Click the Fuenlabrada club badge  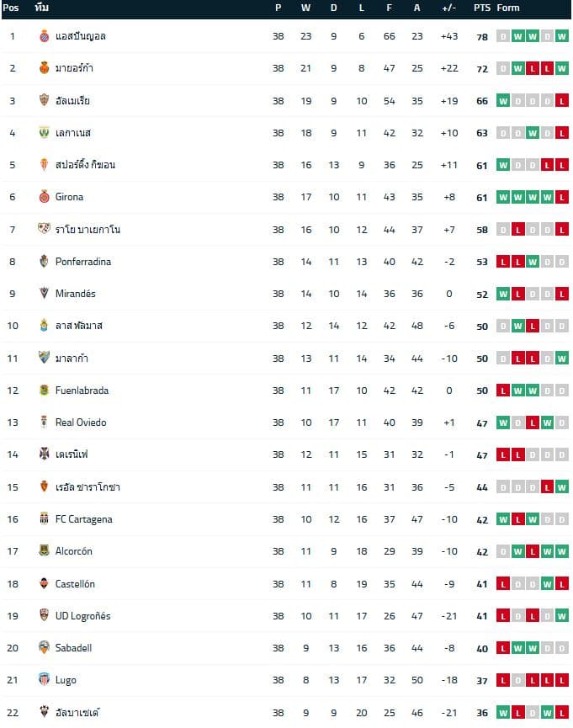(x=44, y=390)
